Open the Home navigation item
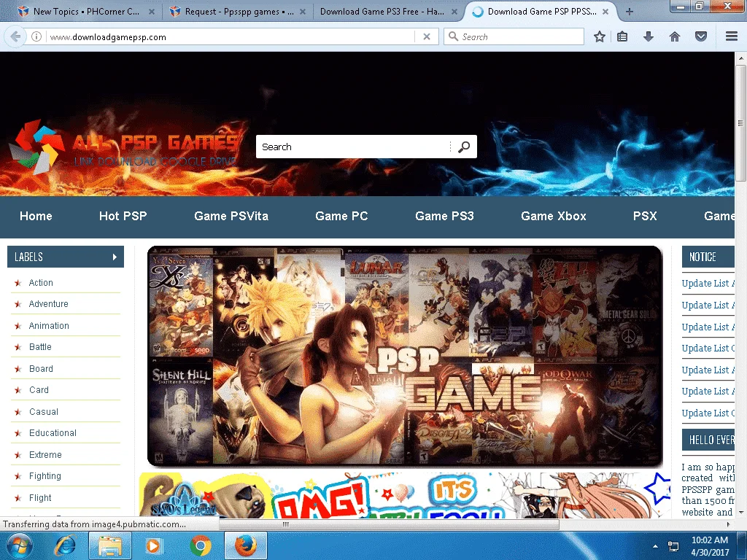The height and width of the screenshot is (560, 747). [36, 216]
